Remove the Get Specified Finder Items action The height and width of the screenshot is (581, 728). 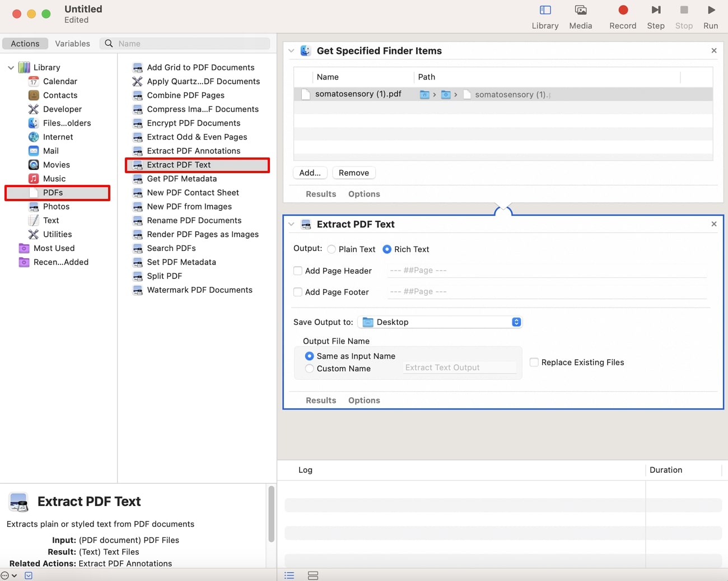tap(714, 50)
